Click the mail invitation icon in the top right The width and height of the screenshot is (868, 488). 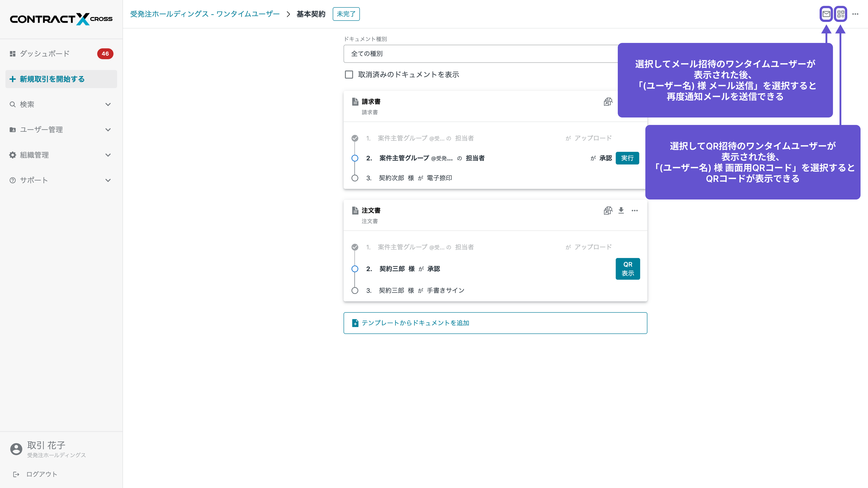tap(826, 14)
